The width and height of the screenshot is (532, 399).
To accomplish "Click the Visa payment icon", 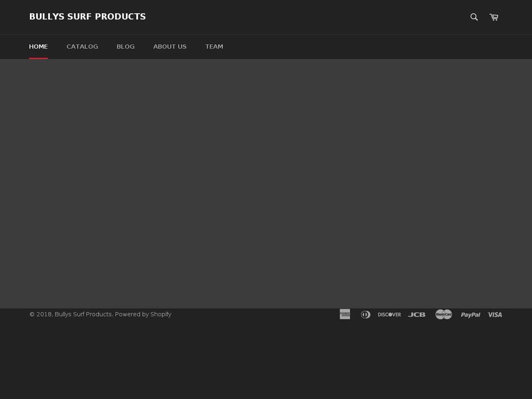I will (495, 315).
